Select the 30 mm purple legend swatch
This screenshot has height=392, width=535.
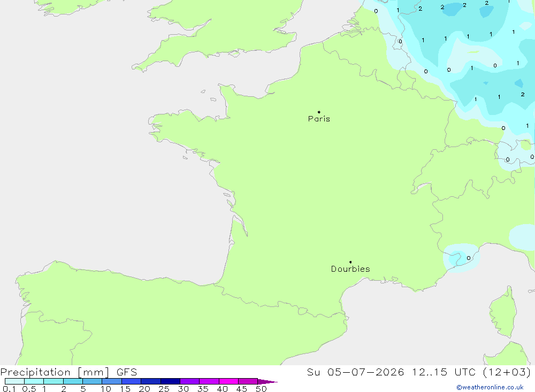tap(190, 381)
